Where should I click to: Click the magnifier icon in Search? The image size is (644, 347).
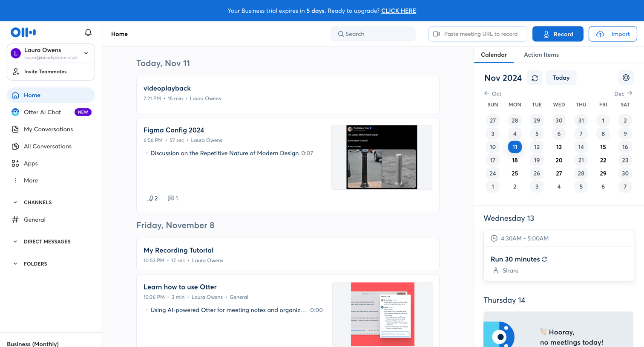pos(341,34)
